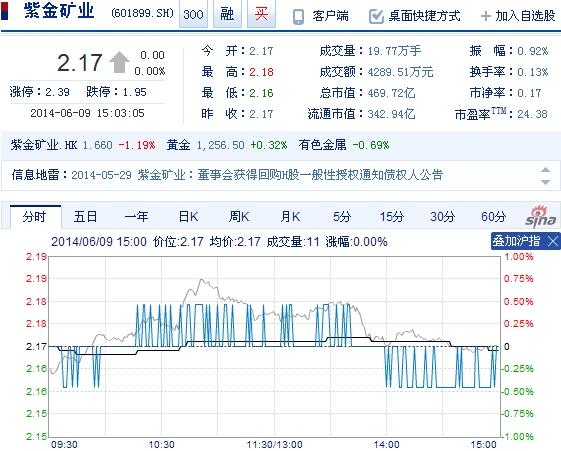This screenshot has height=451, width=561.
Task: Switch to the 一年 chart tab
Action: [136, 217]
